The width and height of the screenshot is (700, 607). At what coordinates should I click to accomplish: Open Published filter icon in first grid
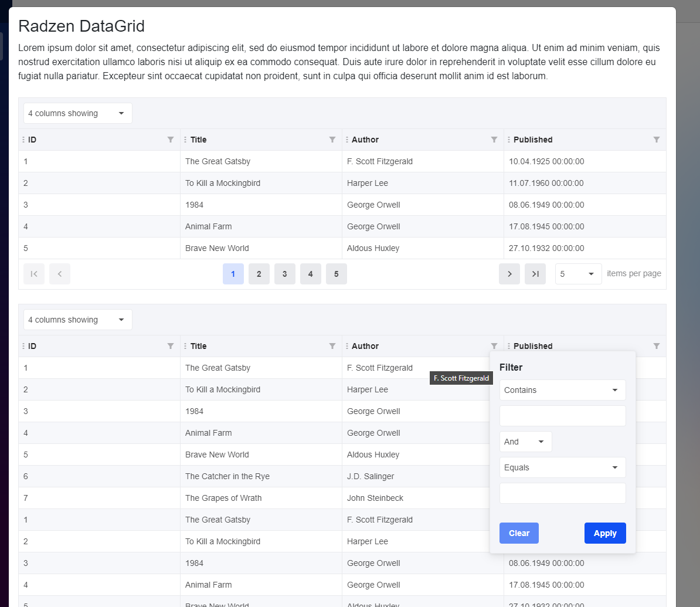coord(657,140)
